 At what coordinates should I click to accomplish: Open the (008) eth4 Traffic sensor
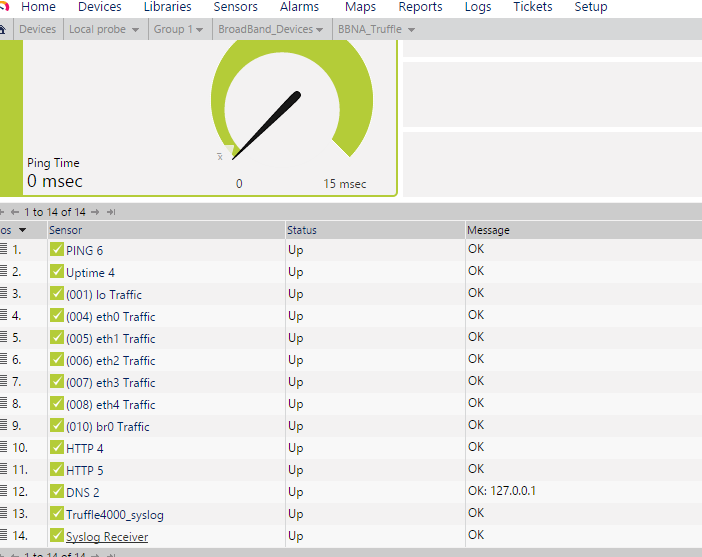pyautogui.click(x=111, y=404)
